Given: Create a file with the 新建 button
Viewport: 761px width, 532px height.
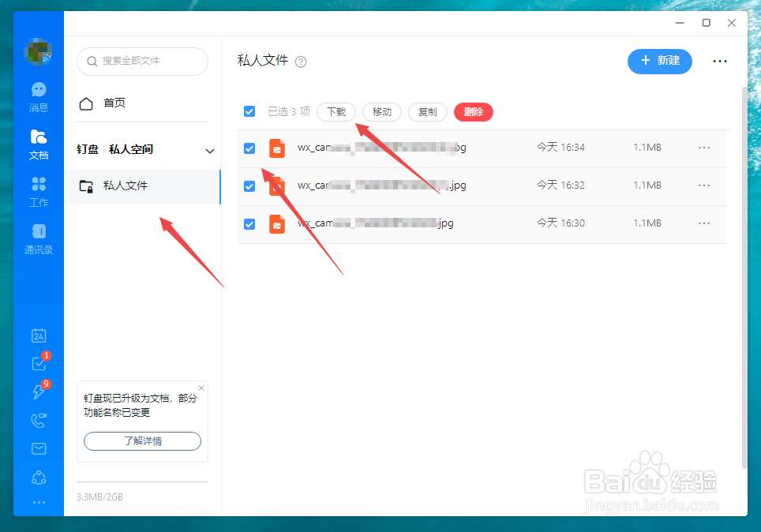Looking at the screenshot, I should click(660, 61).
